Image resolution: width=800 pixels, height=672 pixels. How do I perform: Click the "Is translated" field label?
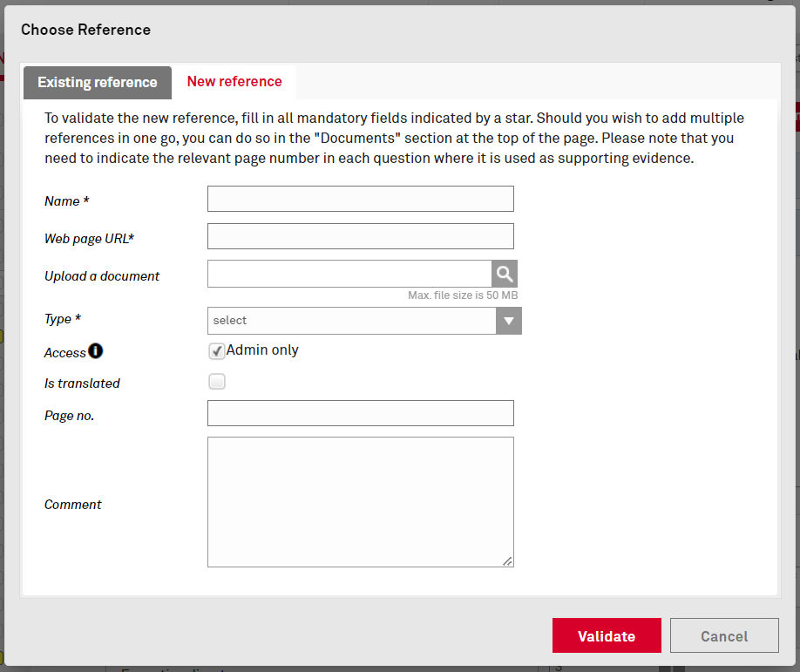[x=82, y=384]
